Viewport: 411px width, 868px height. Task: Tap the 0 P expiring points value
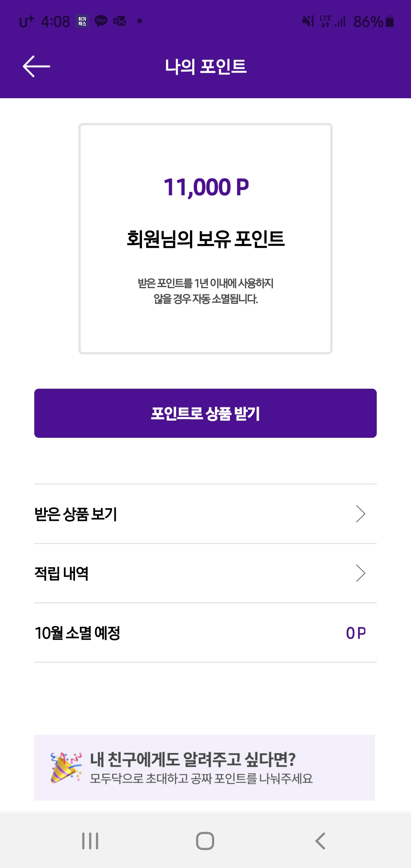click(x=356, y=633)
